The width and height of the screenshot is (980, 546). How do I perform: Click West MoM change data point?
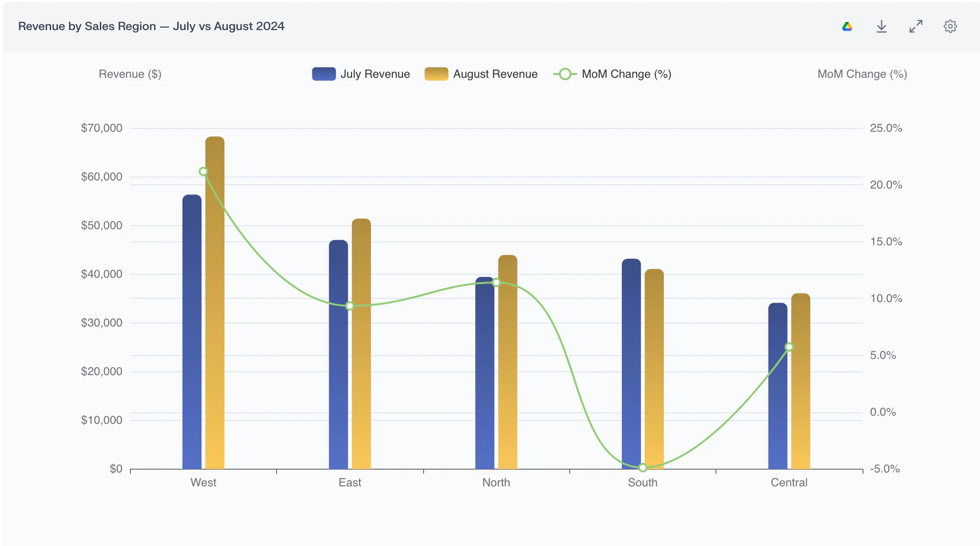203,171
